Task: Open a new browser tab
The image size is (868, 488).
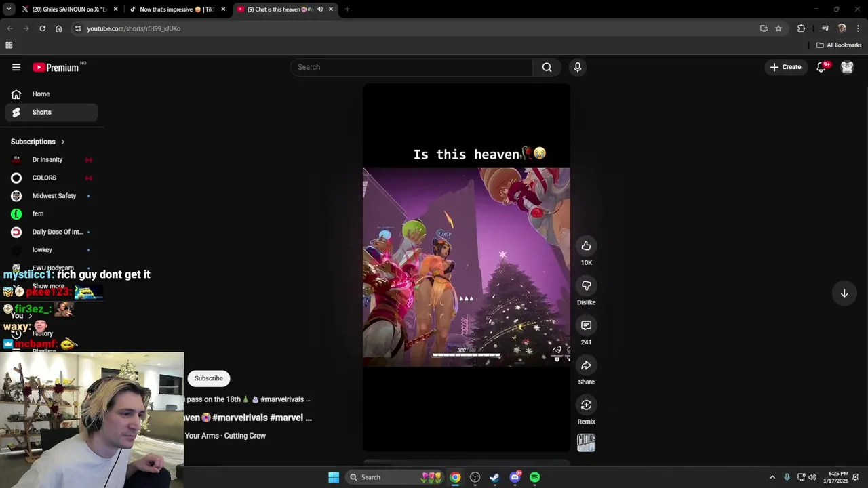Action: point(347,9)
